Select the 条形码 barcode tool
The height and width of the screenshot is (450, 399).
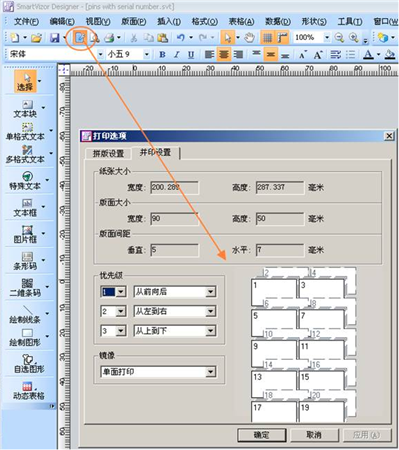25,261
